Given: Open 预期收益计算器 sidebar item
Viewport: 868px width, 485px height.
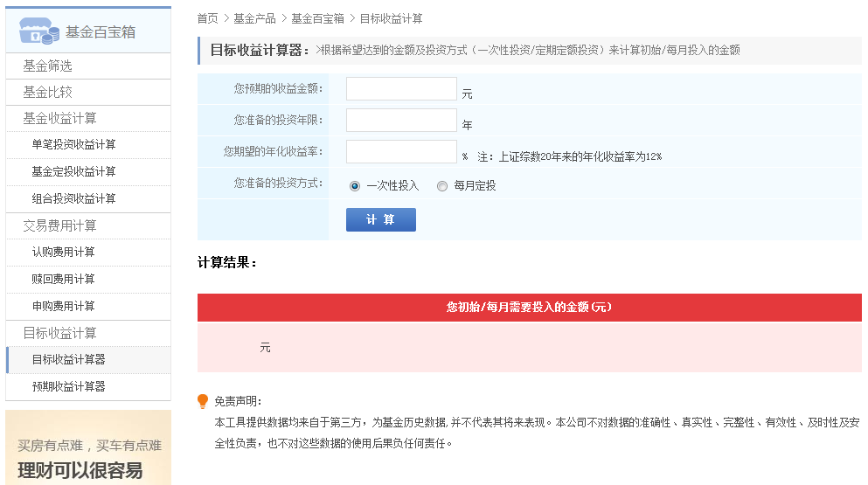Looking at the screenshot, I should pyautogui.click(x=68, y=386).
